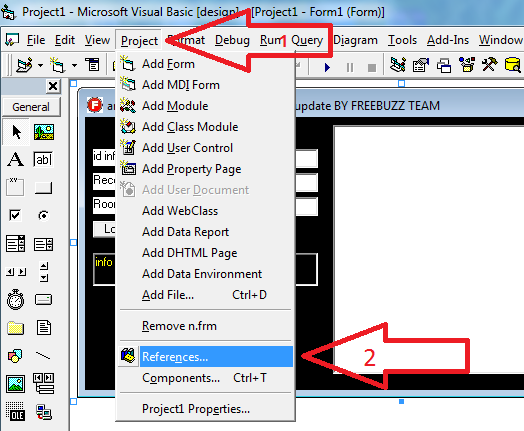
Task: Choose Add Form from Project menu
Action: pyautogui.click(x=205, y=64)
